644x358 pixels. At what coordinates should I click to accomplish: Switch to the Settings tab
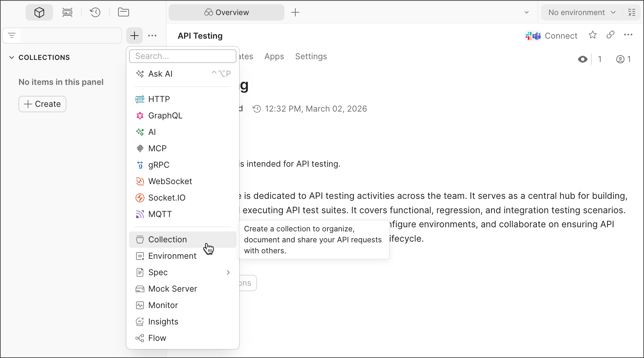[x=311, y=56]
